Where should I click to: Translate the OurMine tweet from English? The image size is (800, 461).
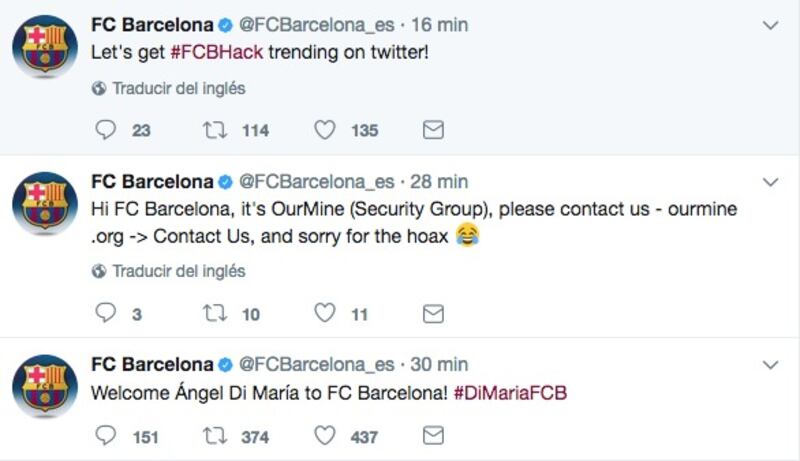point(169,271)
